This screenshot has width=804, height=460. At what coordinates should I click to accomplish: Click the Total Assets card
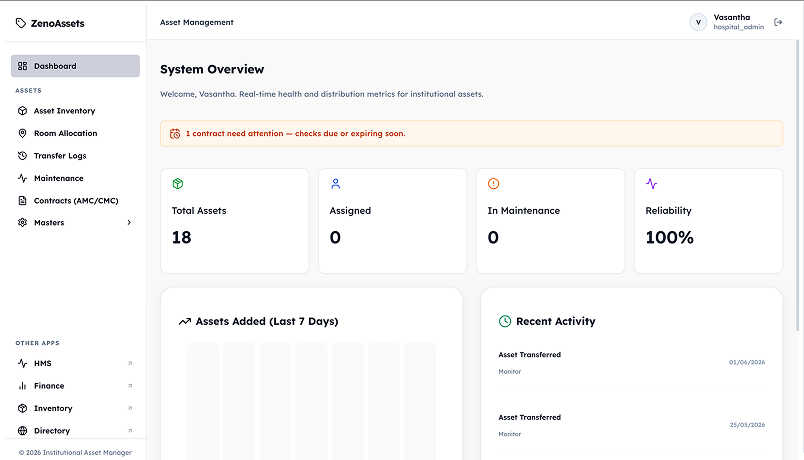click(235, 221)
